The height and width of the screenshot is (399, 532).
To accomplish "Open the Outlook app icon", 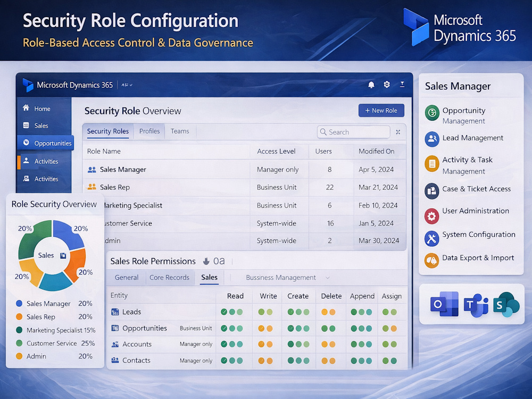I will click(x=444, y=304).
